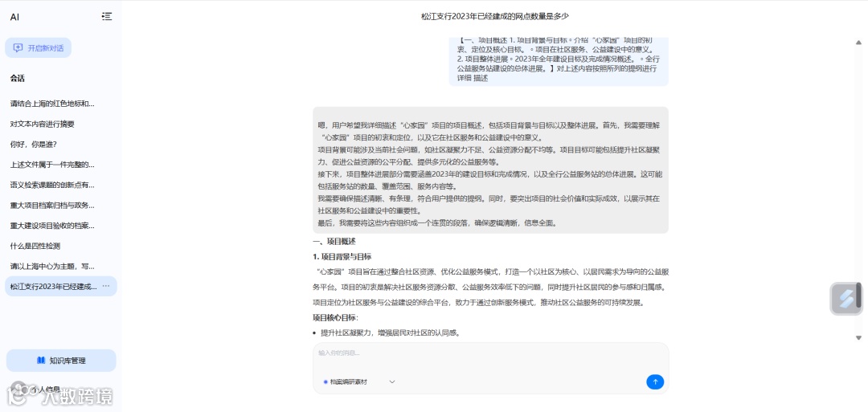This screenshot has height=412, width=868.
Task: Click the heading 一、项目概述
Action: coord(334,242)
